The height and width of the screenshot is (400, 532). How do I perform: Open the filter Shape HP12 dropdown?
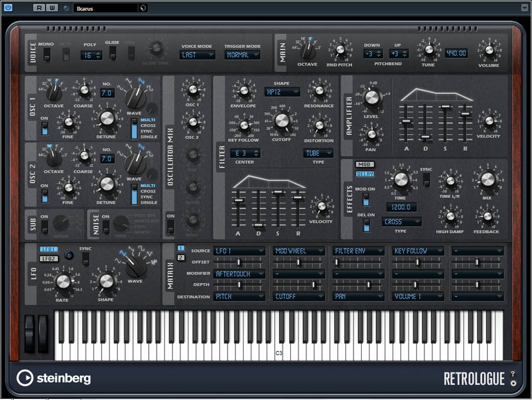[282, 92]
